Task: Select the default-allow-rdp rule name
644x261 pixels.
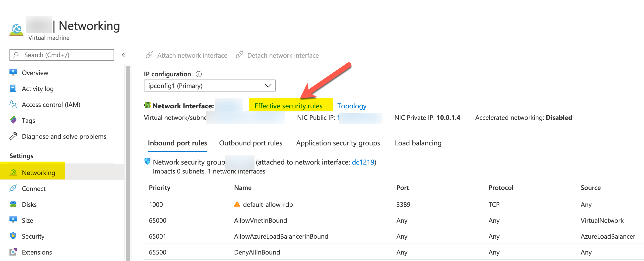Action: click(268, 205)
